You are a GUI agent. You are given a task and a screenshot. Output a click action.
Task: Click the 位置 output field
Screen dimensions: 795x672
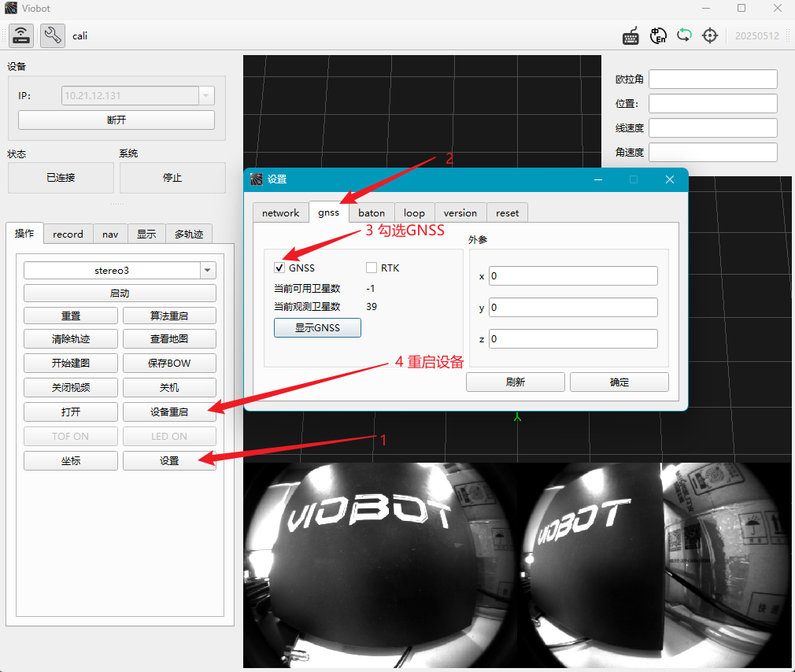(x=713, y=103)
